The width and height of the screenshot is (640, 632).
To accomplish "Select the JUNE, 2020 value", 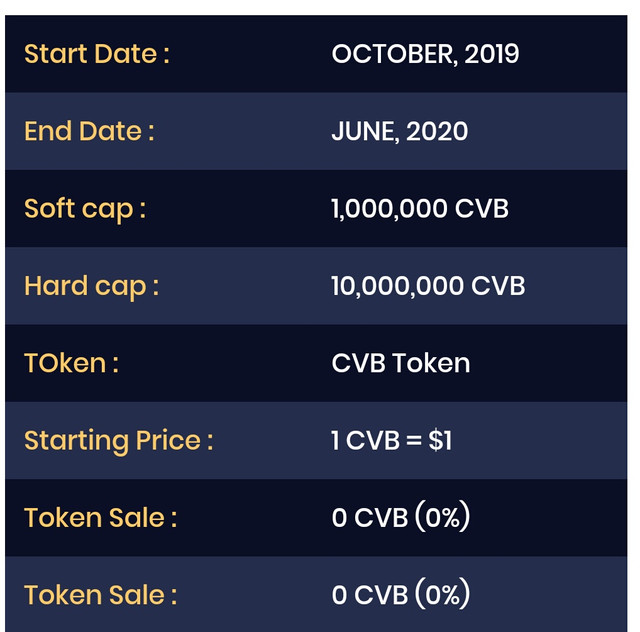I will point(400,131).
